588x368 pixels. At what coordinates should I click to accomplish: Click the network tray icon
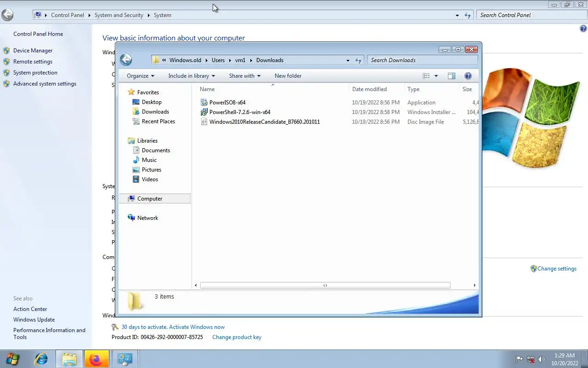(531, 359)
